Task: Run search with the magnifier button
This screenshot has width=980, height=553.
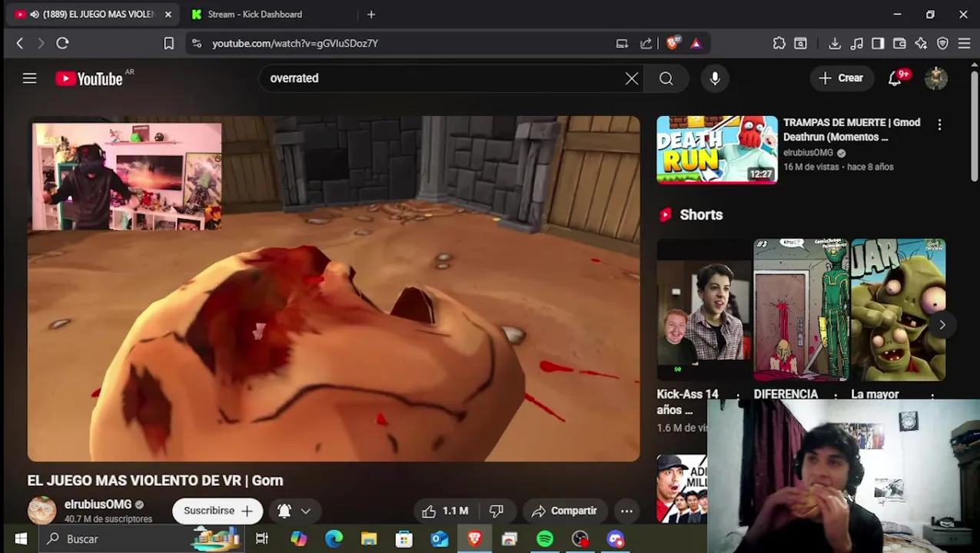Action: pos(666,78)
